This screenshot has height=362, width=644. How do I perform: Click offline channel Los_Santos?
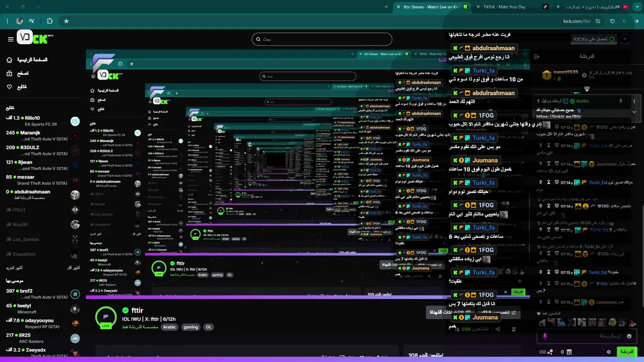[x=43, y=239]
